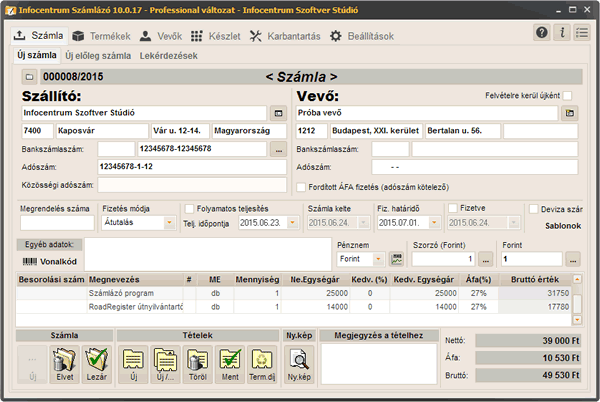This screenshot has width=600, height=402.
Task: Open the Lekérdezések sub-tab
Action: tap(166, 56)
